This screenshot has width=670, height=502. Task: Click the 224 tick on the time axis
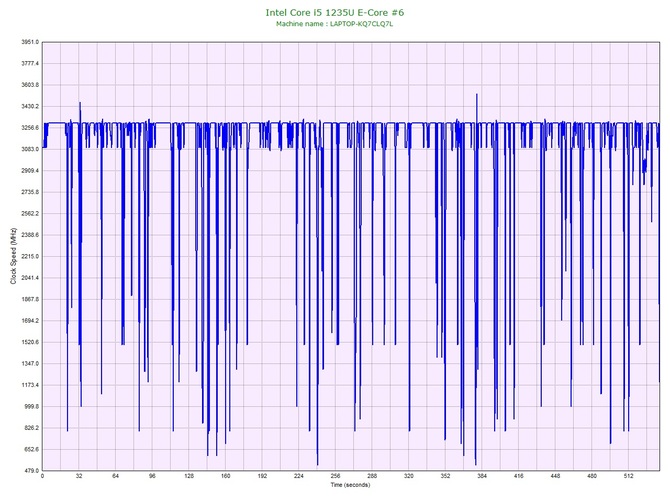click(x=299, y=476)
